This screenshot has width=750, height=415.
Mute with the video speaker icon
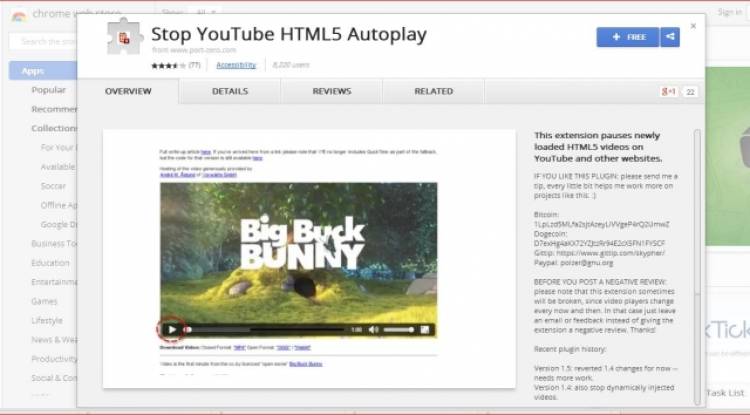374,329
